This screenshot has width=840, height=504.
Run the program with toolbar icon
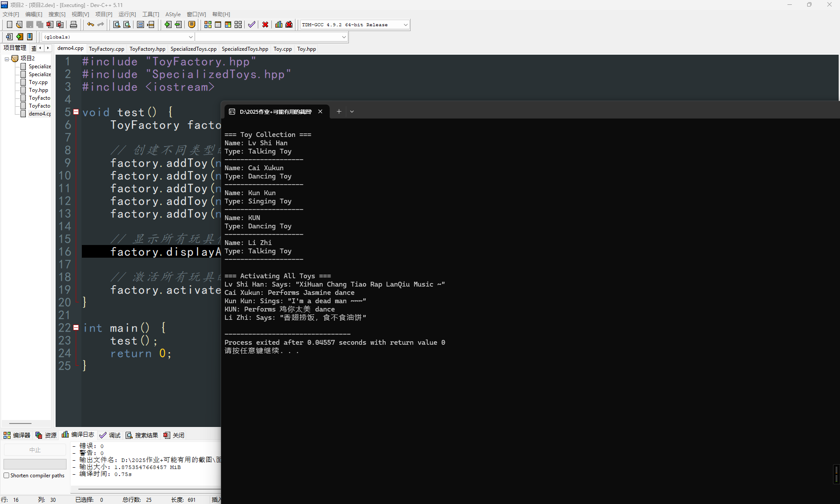pyautogui.click(x=218, y=24)
